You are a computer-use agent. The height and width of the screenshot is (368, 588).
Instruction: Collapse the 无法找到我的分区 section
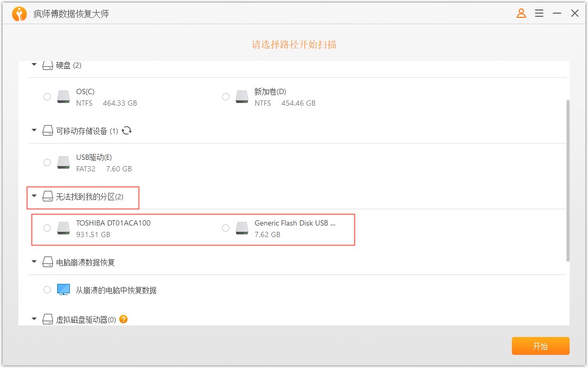tap(34, 196)
